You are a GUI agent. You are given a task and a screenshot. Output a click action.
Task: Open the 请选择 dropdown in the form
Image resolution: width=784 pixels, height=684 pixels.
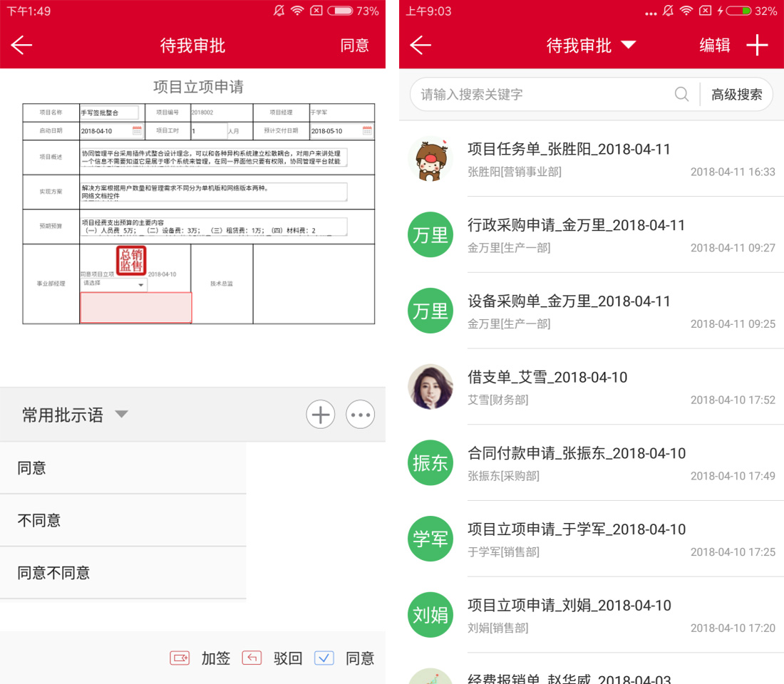point(114,284)
